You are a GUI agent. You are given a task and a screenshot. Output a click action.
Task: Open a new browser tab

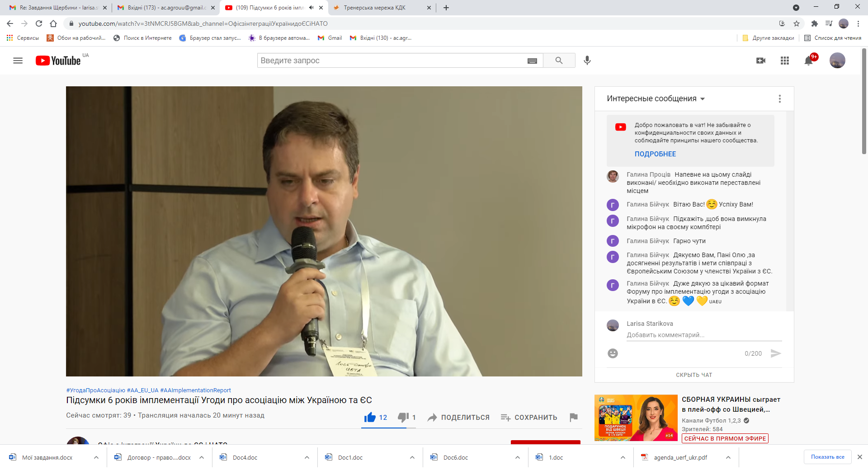(446, 8)
